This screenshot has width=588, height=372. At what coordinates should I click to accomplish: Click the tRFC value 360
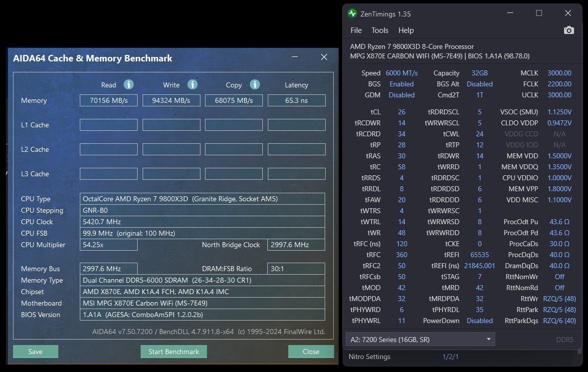click(401, 255)
